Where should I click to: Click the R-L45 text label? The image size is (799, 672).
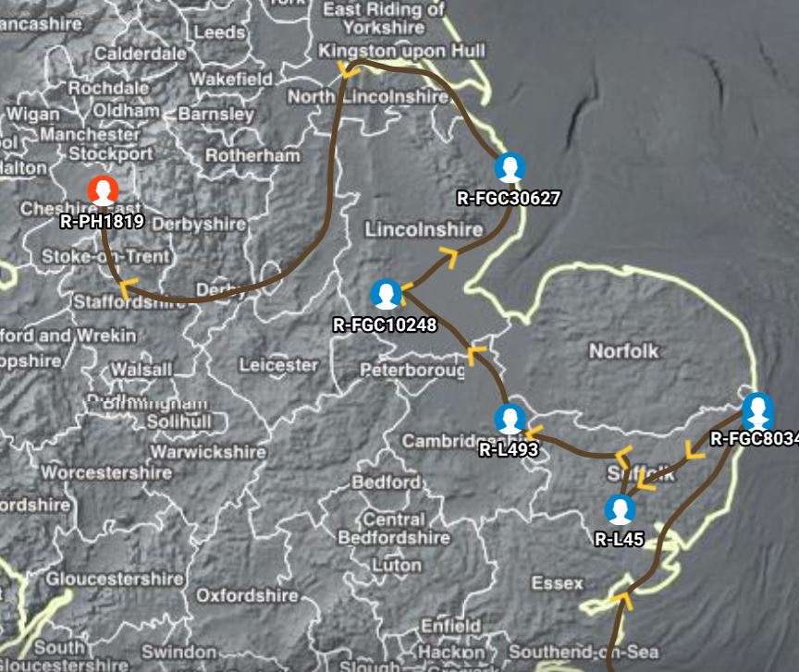point(619,539)
